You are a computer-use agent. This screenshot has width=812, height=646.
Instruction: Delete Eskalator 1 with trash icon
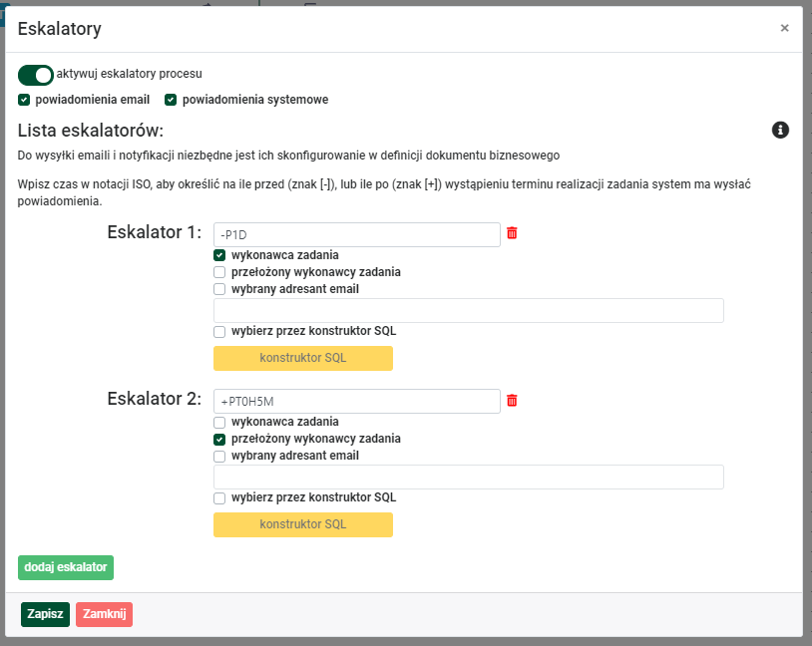(x=512, y=233)
